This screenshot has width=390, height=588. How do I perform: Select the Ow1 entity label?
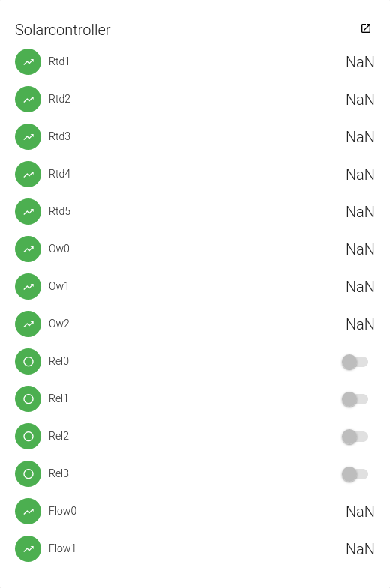(x=58, y=286)
